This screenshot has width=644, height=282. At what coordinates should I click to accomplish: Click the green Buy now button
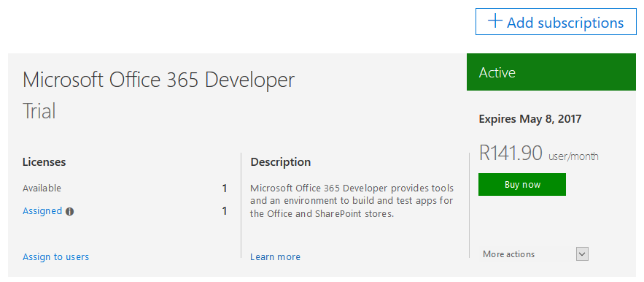[522, 184]
